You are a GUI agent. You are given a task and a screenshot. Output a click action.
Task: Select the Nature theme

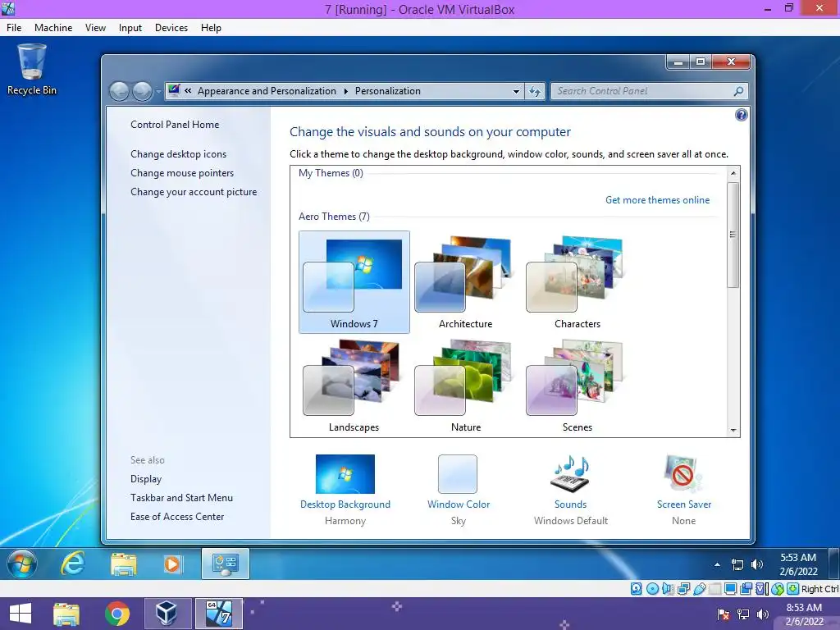tap(466, 386)
